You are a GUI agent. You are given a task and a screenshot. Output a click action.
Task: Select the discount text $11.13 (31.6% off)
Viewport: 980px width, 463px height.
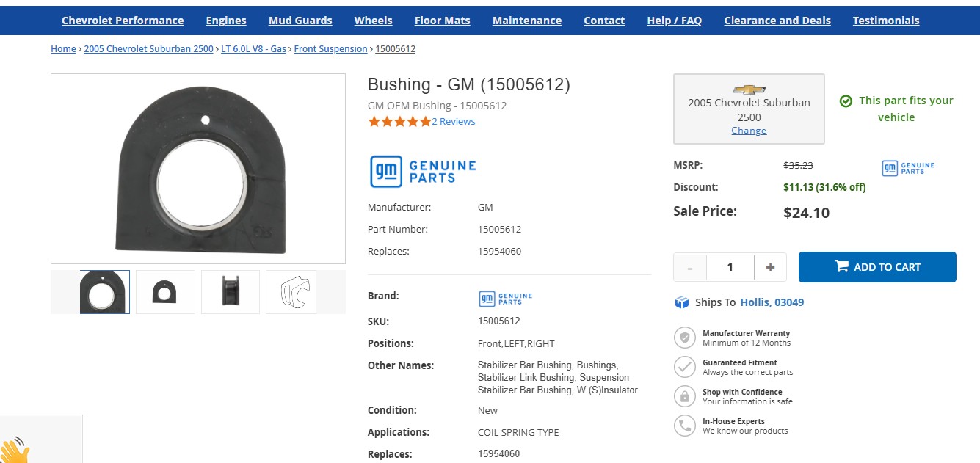[824, 187]
